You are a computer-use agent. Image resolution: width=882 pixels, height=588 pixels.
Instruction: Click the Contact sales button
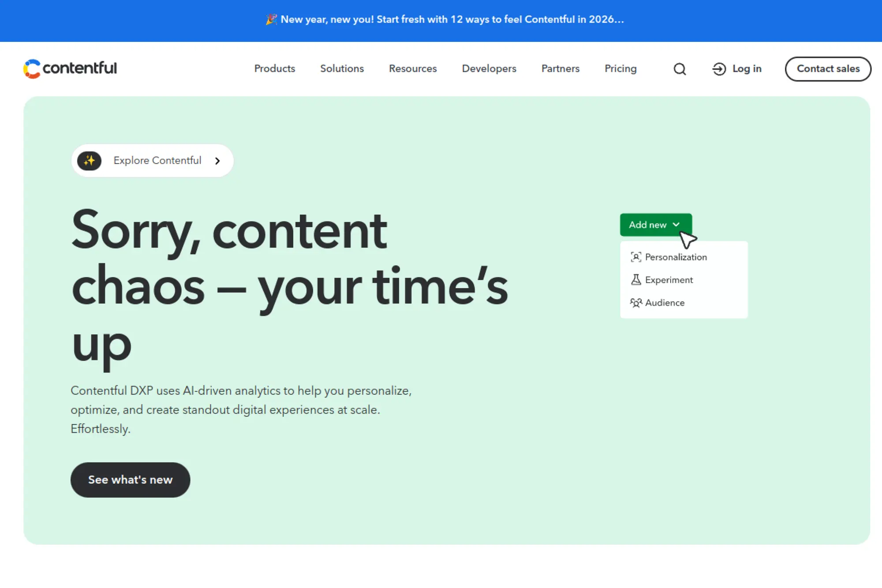828,69
